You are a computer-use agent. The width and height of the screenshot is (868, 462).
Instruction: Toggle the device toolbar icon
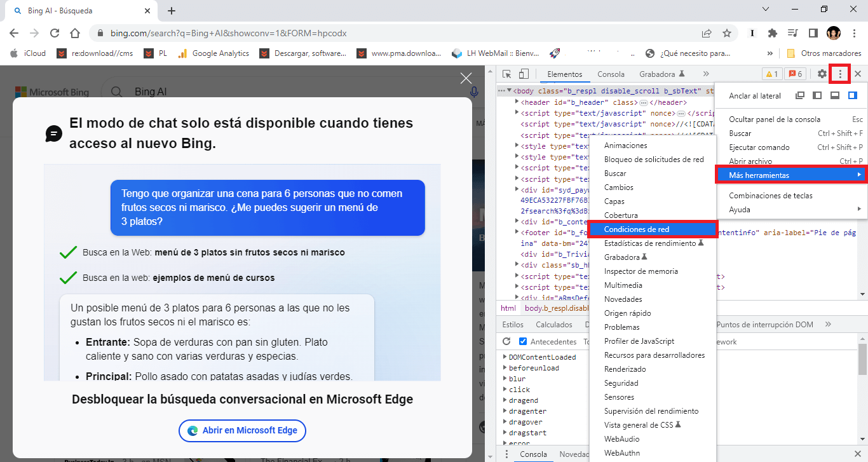pyautogui.click(x=524, y=74)
